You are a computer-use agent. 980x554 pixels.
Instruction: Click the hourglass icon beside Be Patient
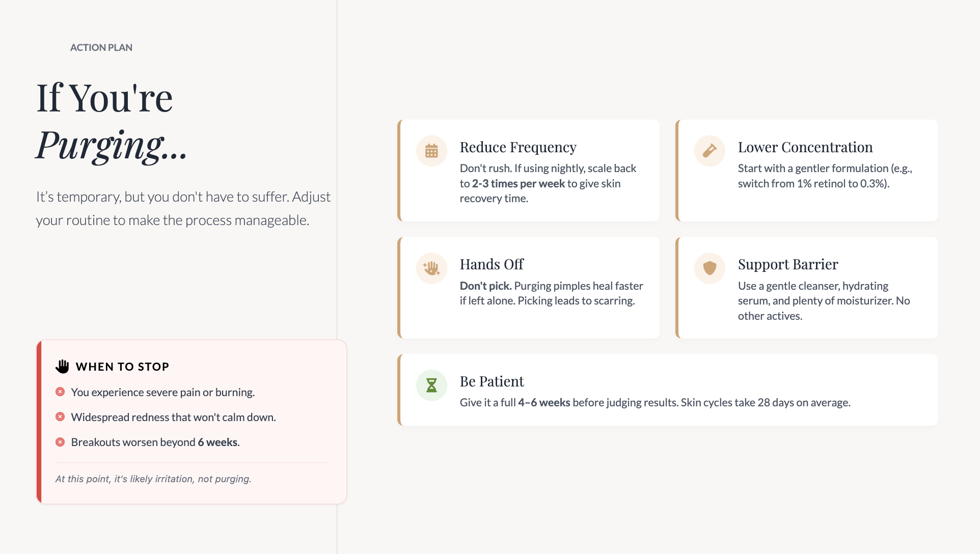click(431, 385)
